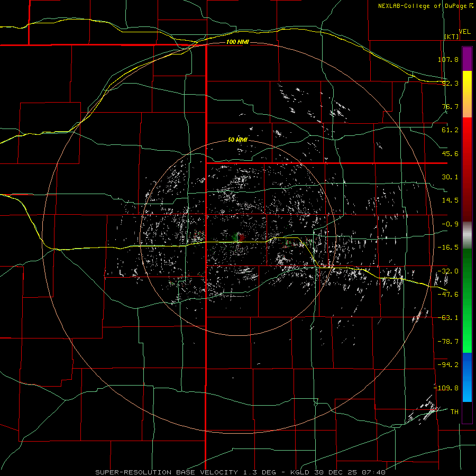Click the TH label on the legend
This screenshot has height=476, width=476.
click(x=454, y=411)
